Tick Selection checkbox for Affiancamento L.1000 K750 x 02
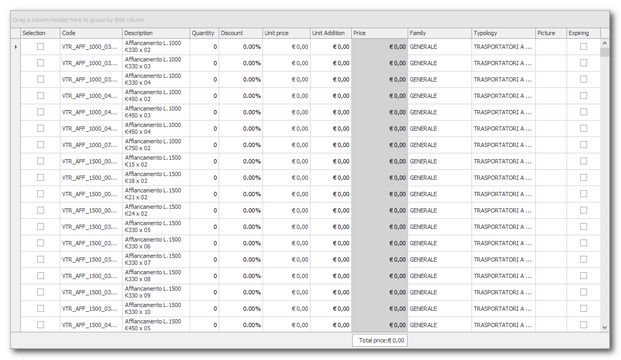The height and width of the screenshot is (360, 621). coord(40,145)
